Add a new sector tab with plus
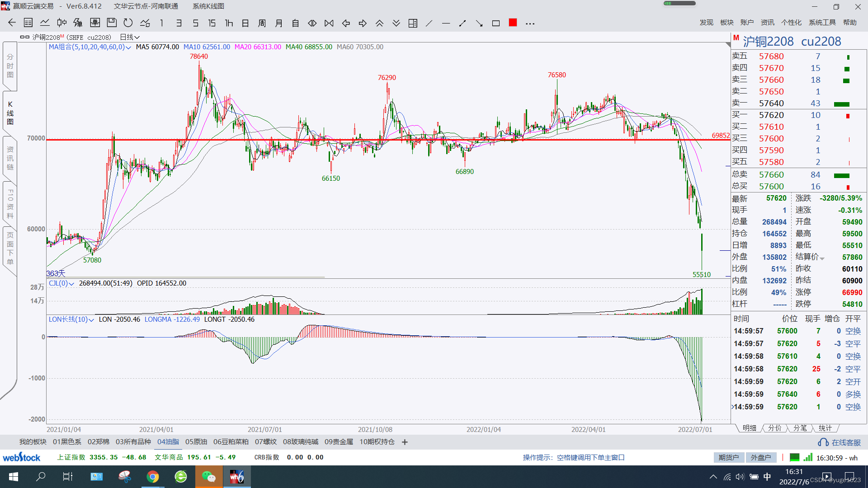The image size is (868, 488). (405, 442)
